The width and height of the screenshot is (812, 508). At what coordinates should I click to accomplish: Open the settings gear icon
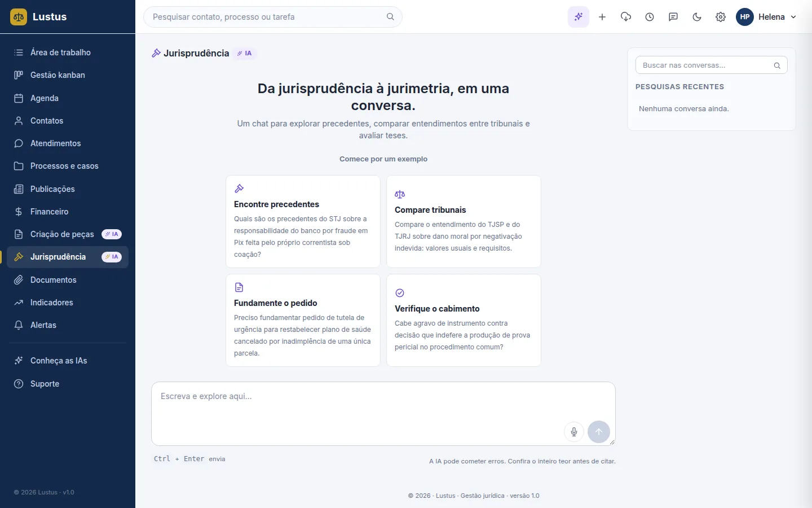[x=721, y=17]
